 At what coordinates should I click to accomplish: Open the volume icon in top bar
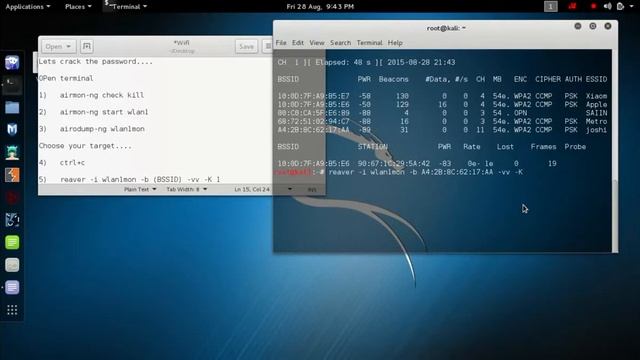pyautogui.click(x=607, y=6)
